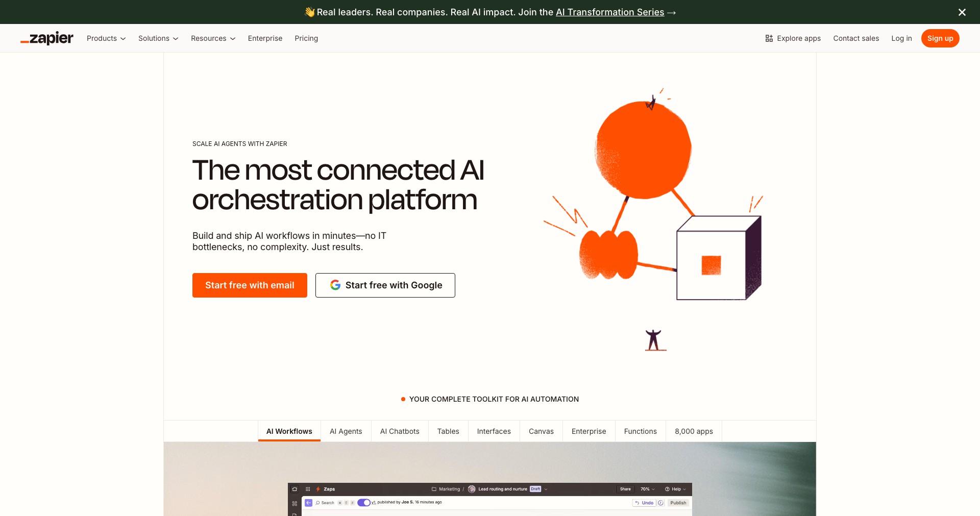Click the Search magnifier in editor preview
The height and width of the screenshot is (516, 980).
pos(317,503)
